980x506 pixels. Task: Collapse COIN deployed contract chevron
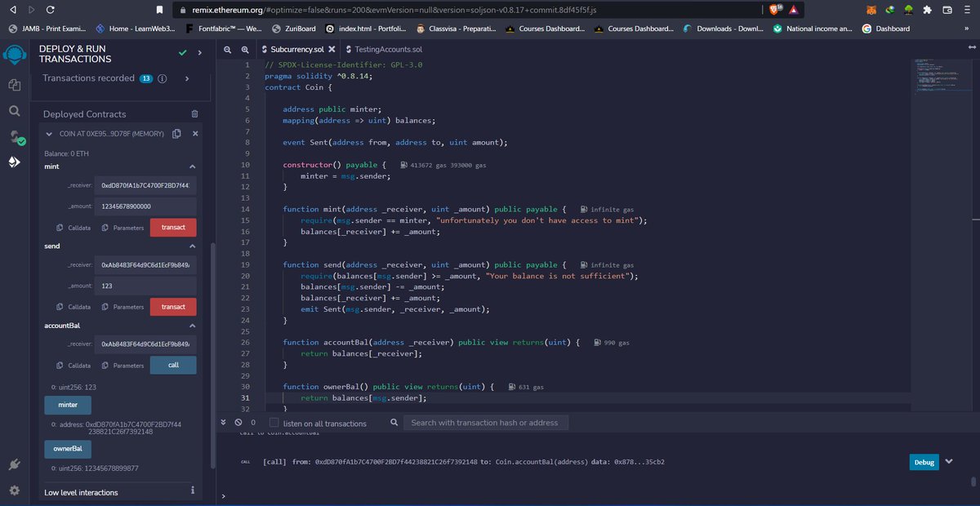pyautogui.click(x=50, y=134)
